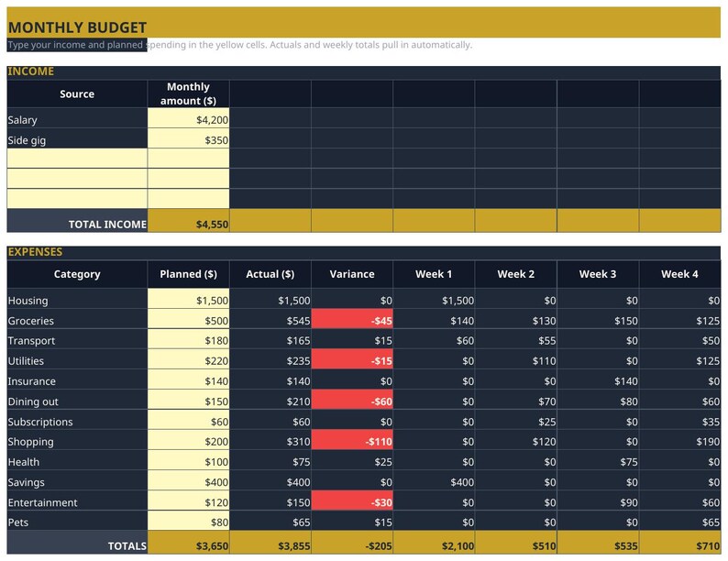Select Entertainment variance -$30 red cell
This screenshot has width=728, height=561.
(352, 500)
